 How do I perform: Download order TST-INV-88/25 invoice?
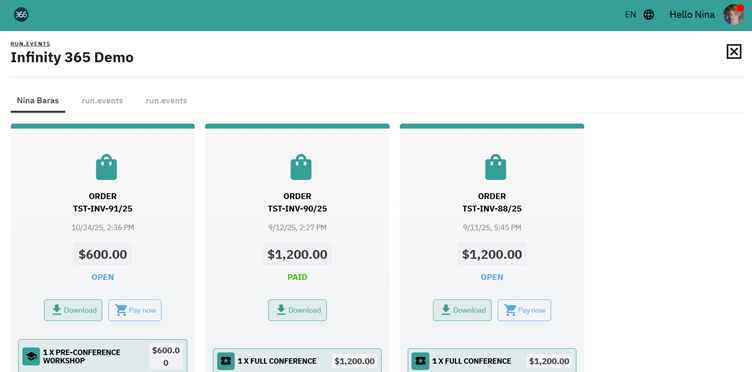pos(462,310)
